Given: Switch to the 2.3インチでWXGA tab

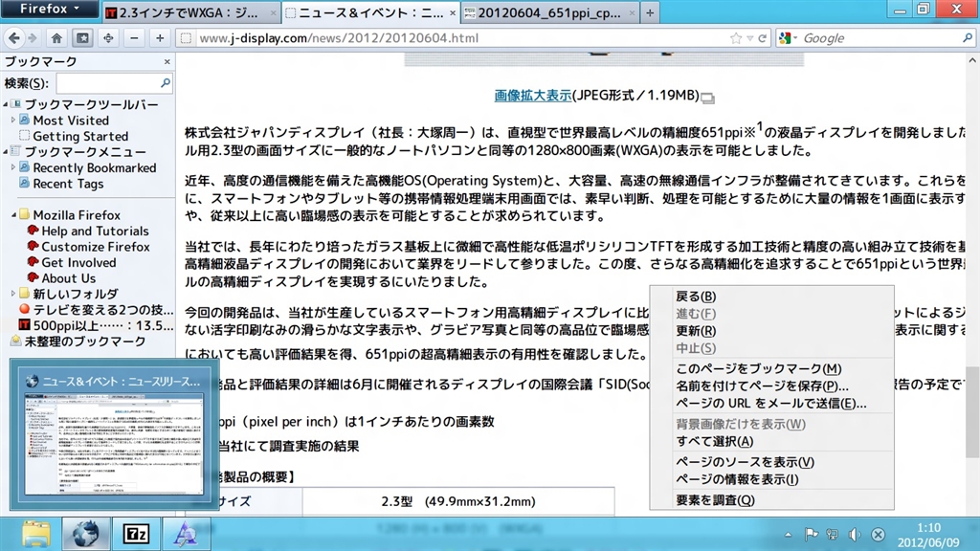Looking at the screenshot, I should [x=190, y=12].
